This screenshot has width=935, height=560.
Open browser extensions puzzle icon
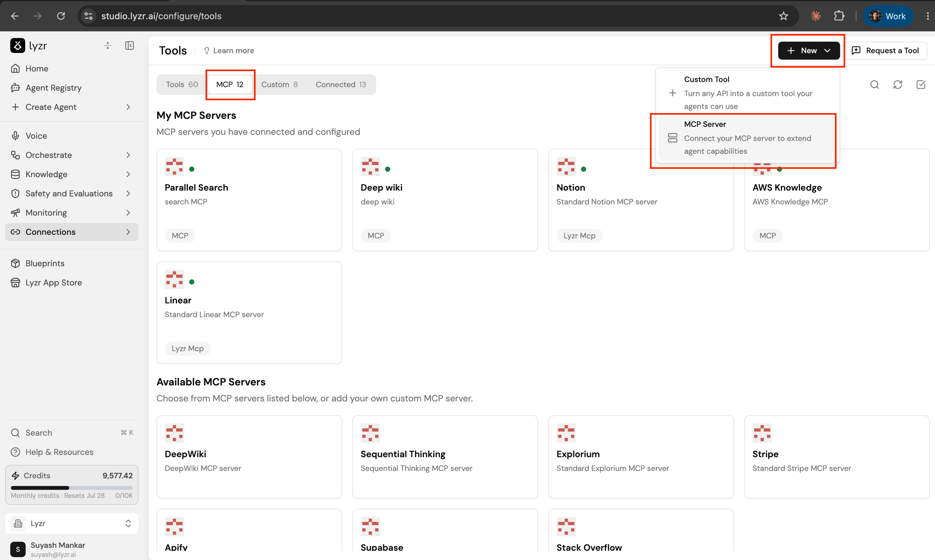(839, 16)
